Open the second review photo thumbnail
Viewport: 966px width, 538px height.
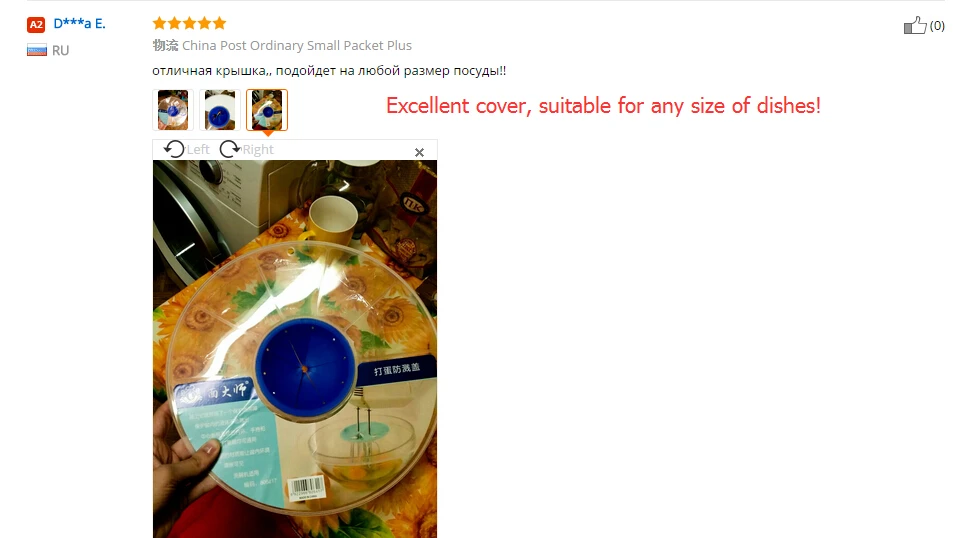pyautogui.click(x=220, y=110)
